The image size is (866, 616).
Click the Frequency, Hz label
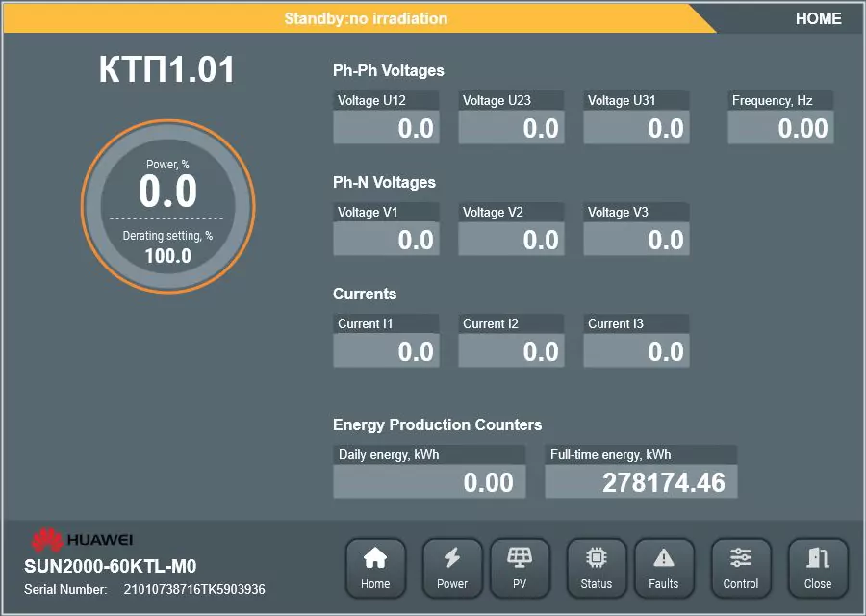[x=772, y=100]
